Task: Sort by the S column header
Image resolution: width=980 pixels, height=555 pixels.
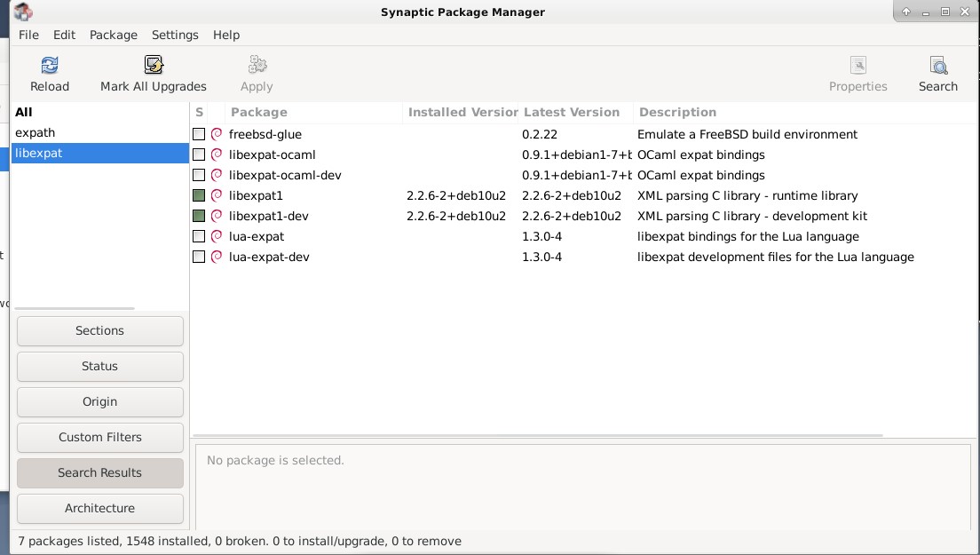Action: click(x=200, y=113)
